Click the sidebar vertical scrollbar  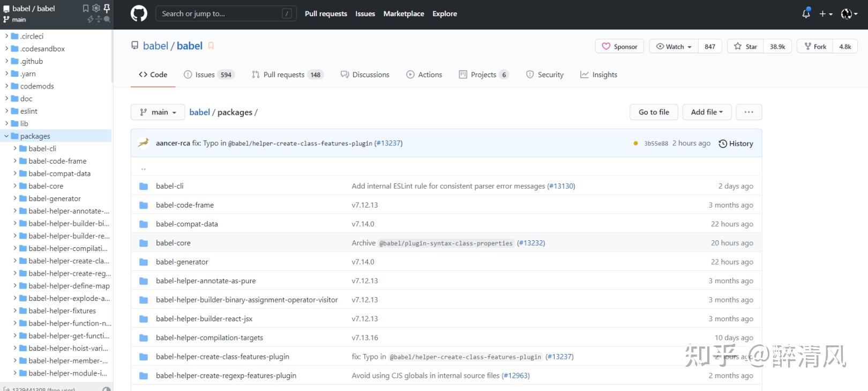113,56
